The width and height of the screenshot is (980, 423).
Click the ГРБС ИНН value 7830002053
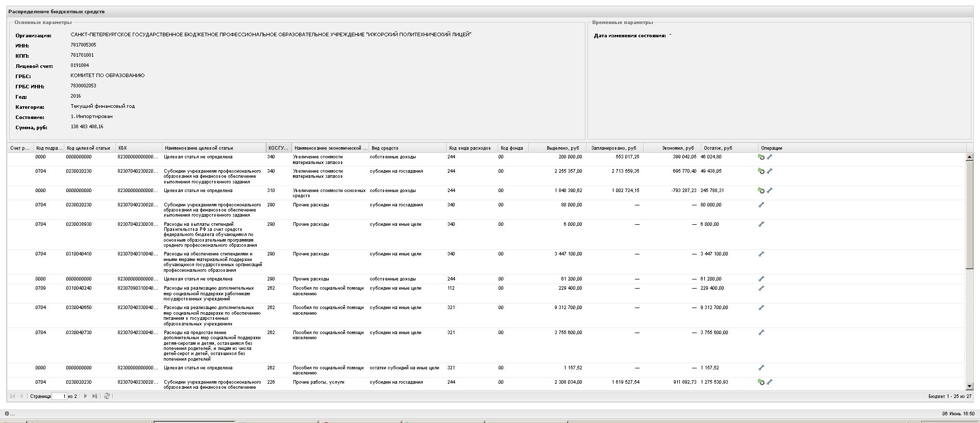tap(83, 86)
